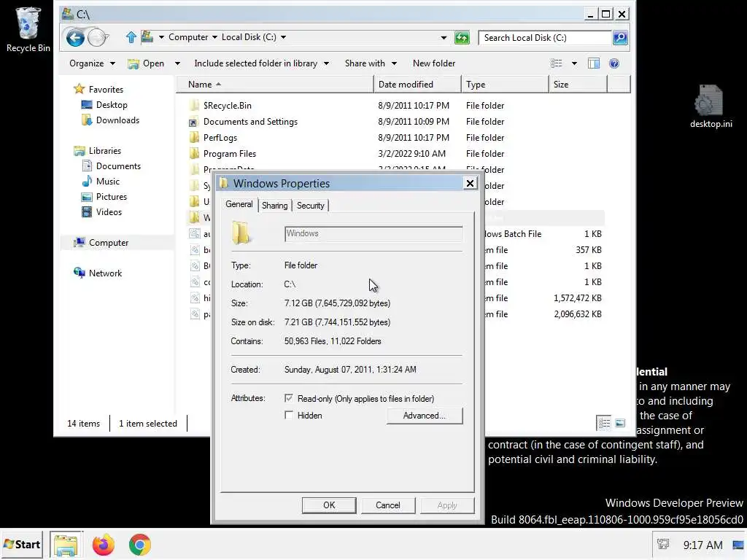Click the Explorer forward arrow button
This screenshot has height=560, width=747.
[98, 38]
